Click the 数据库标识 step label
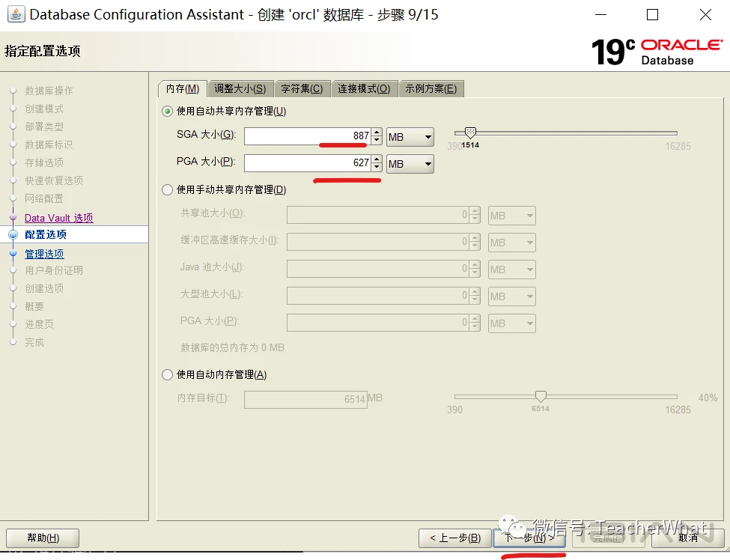The image size is (730, 560). [x=49, y=144]
